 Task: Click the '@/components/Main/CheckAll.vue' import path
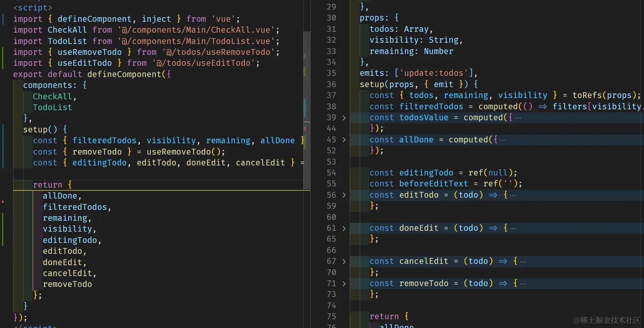coord(196,30)
